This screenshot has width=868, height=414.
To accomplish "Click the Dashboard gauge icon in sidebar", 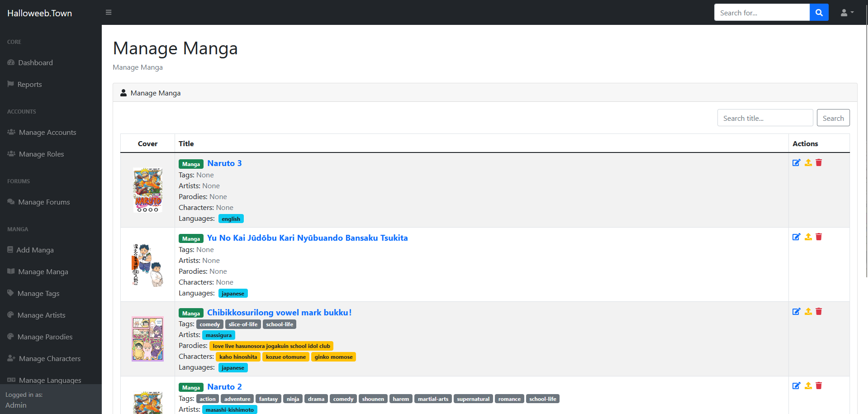I will (11, 62).
